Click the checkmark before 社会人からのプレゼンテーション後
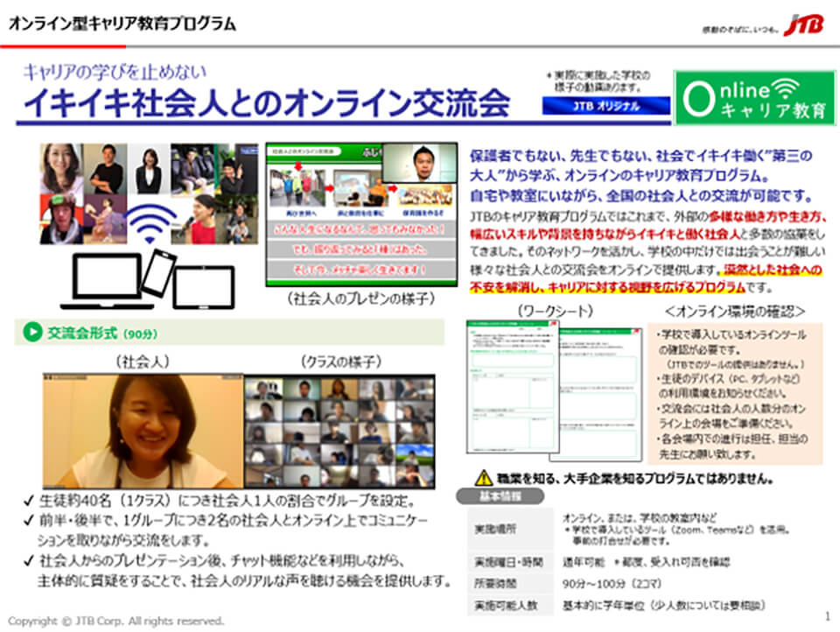The height and width of the screenshot is (632, 840). [28, 561]
